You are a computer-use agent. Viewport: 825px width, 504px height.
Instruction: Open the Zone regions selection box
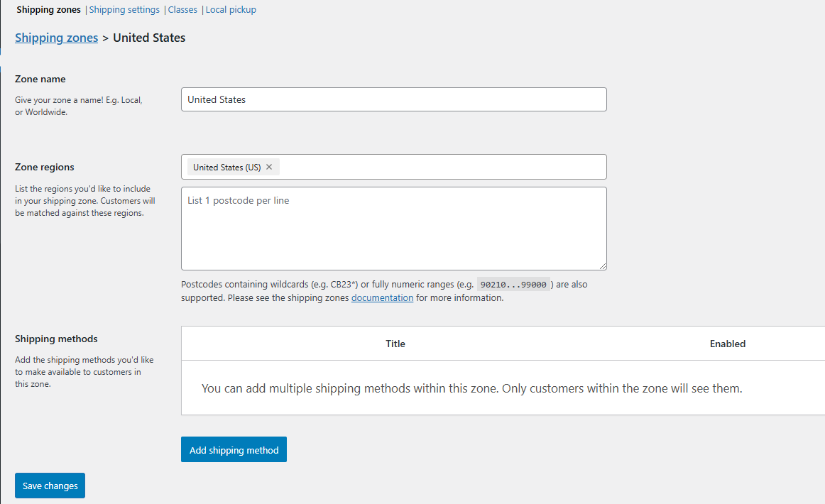[440, 168]
